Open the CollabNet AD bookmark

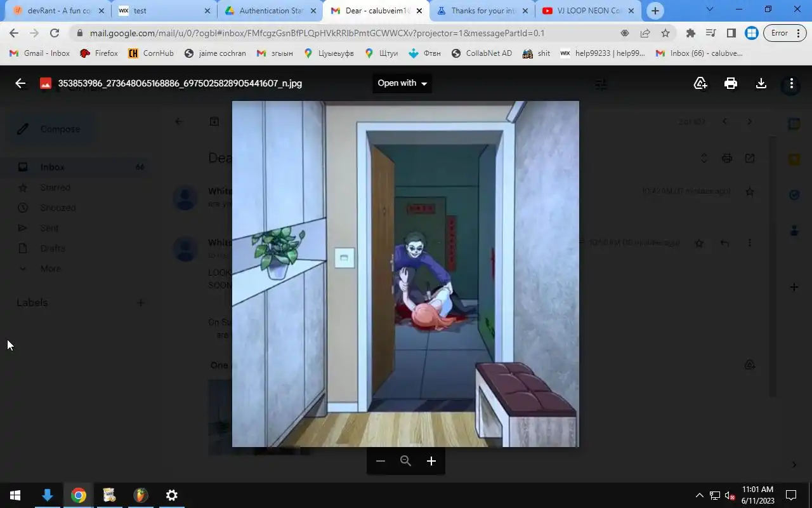point(481,53)
